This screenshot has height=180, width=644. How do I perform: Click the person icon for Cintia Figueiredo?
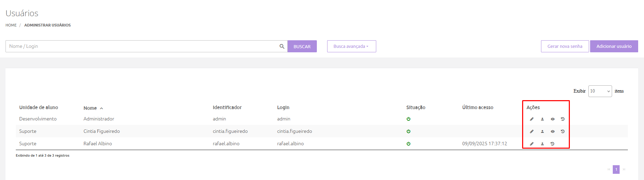tap(542, 131)
